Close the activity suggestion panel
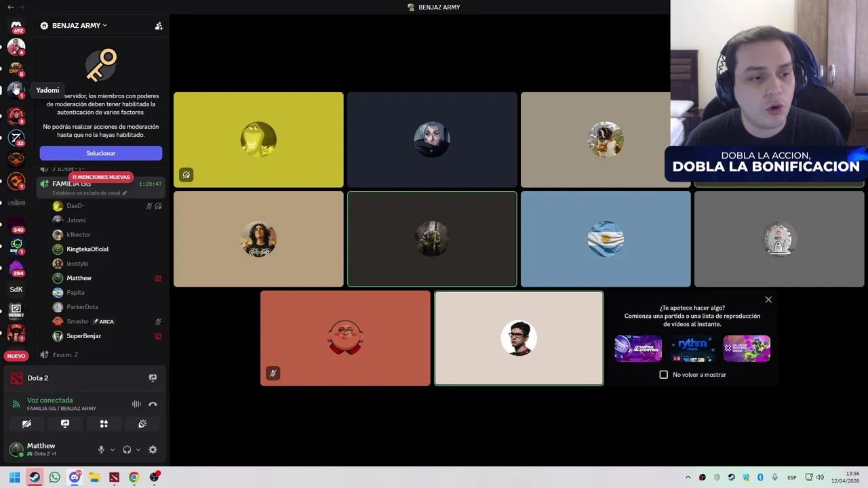Image resolution: width=868 pixels, height=488 pixels. (x=768, y=300)
